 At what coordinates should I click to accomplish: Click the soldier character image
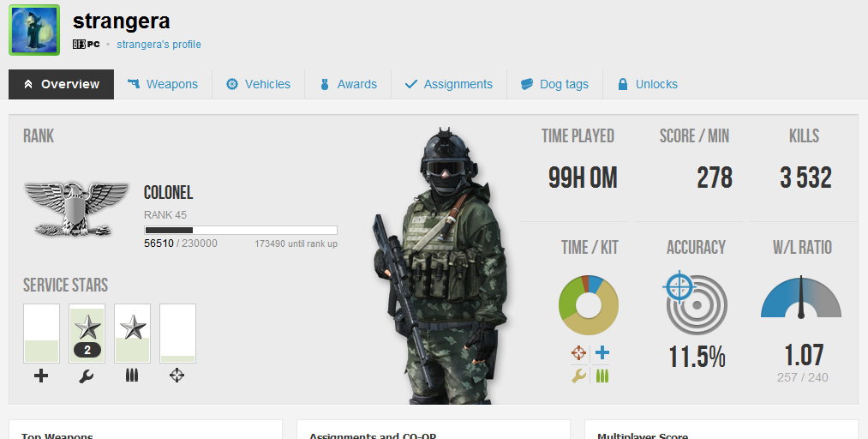click(x=437, y=266)
